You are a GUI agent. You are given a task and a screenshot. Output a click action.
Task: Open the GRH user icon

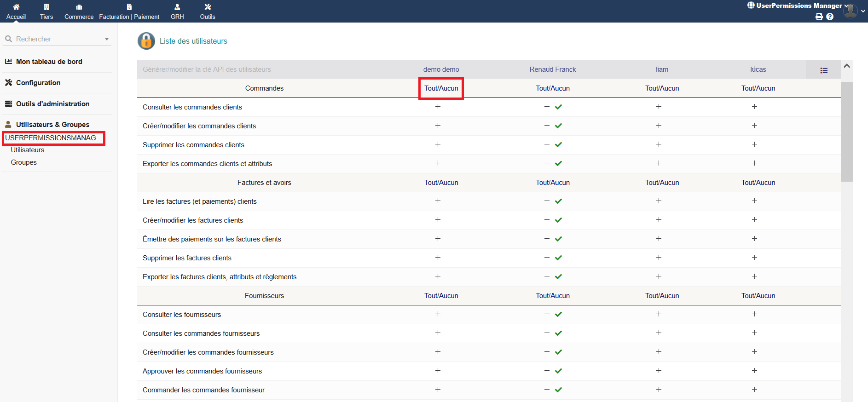point(177,7)
